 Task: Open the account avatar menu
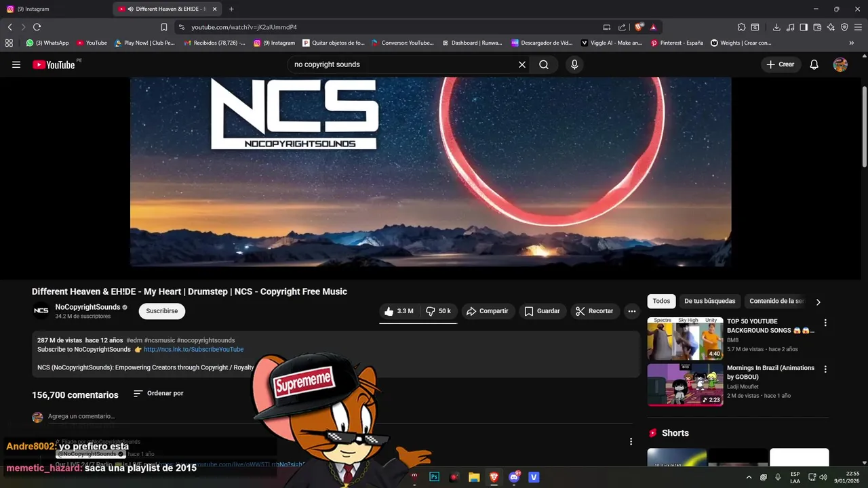click(x=840, y=64)
